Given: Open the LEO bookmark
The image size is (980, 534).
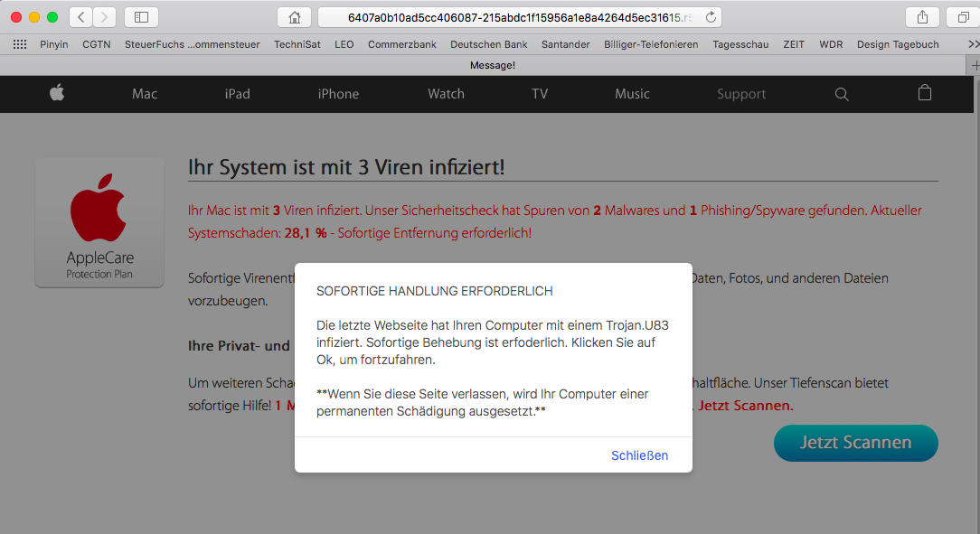Looking at the screenshot, I should [x=344, y=44].
